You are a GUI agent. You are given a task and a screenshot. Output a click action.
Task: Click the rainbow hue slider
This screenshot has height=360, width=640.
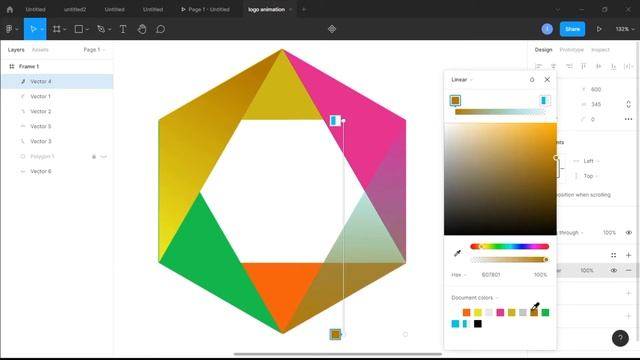tap(509, 246)
